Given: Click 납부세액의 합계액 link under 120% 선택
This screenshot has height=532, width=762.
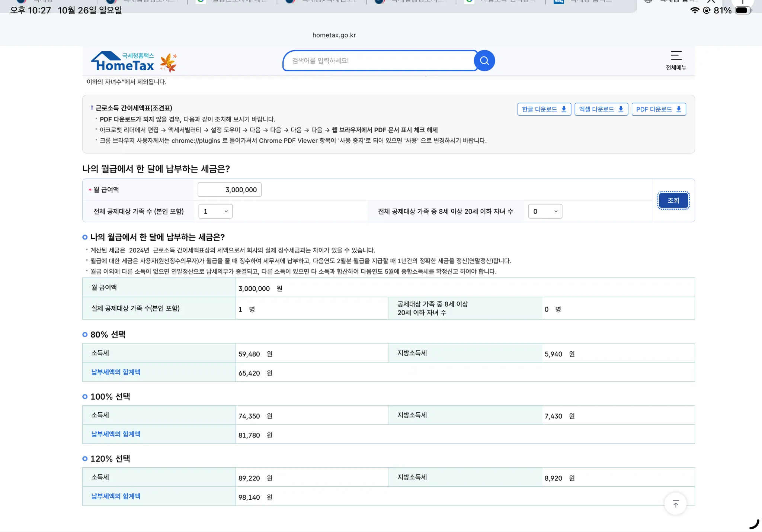Looking at the screenshot, I should point(116,496).
